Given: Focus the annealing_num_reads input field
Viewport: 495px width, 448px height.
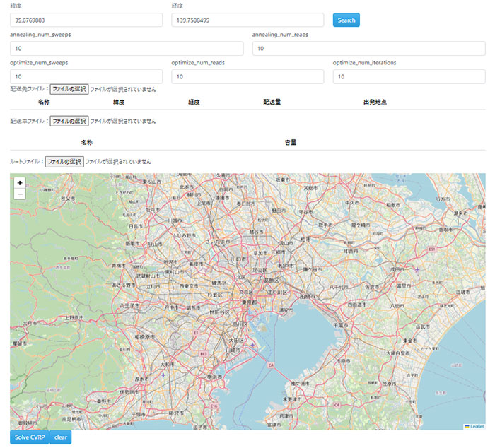Looking at the screenshot, I should 368,48.
